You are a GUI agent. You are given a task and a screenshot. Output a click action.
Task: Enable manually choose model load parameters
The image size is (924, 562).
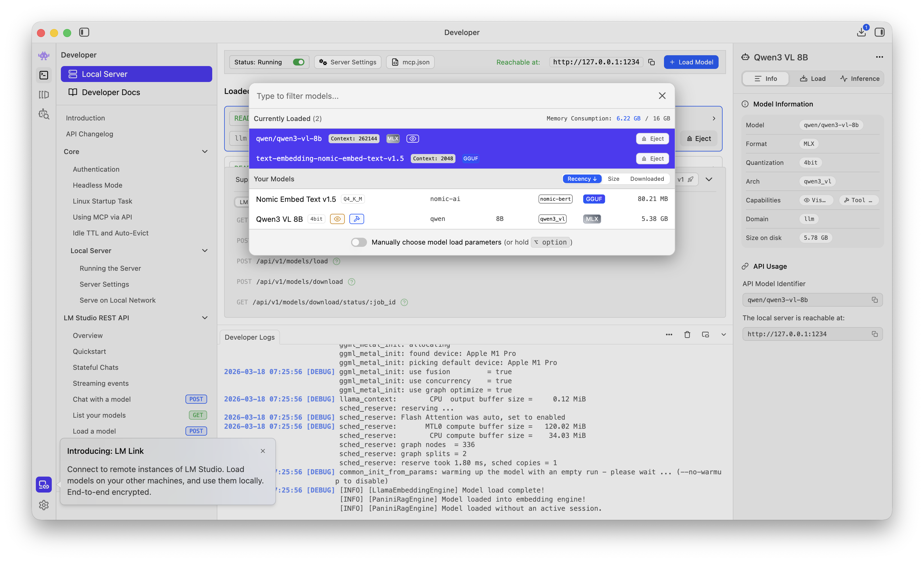tap(358, 242)
